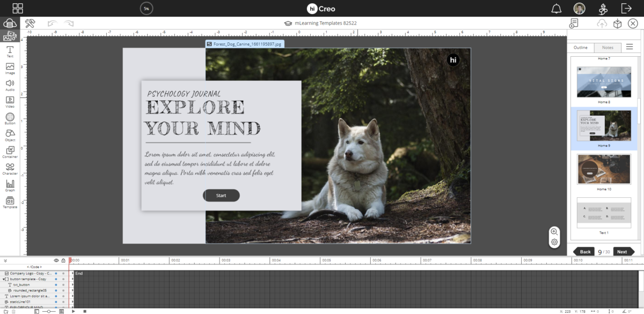Click the log out icon
The height and width of the screenshot is (314, 644).
(626, 8)
